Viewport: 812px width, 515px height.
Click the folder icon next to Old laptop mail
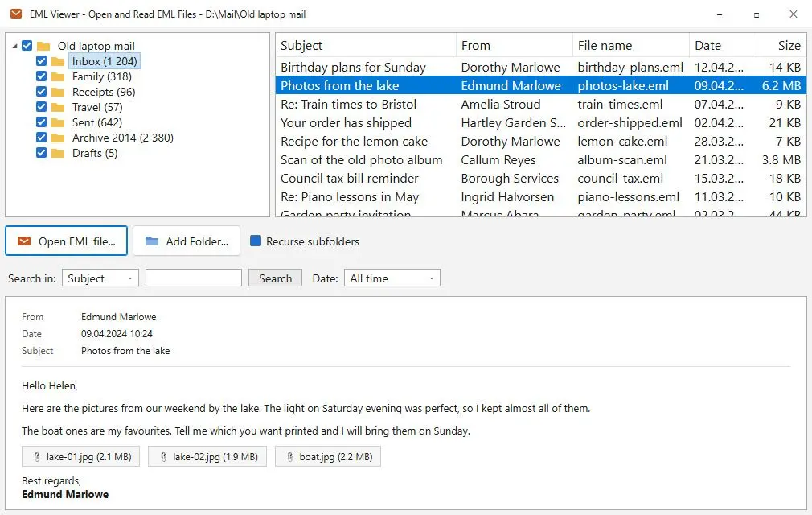pos(43,46)
